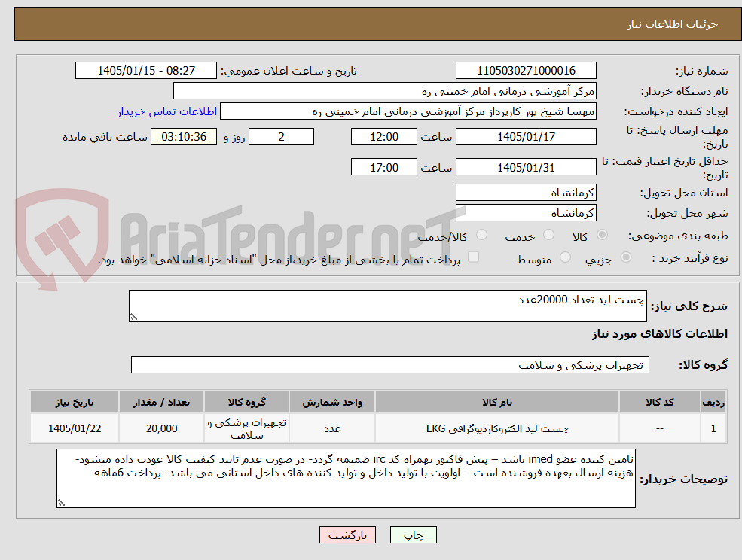742x560 pixels.
Task: Click the remaining days field showing 2
Action: (281, 137)
